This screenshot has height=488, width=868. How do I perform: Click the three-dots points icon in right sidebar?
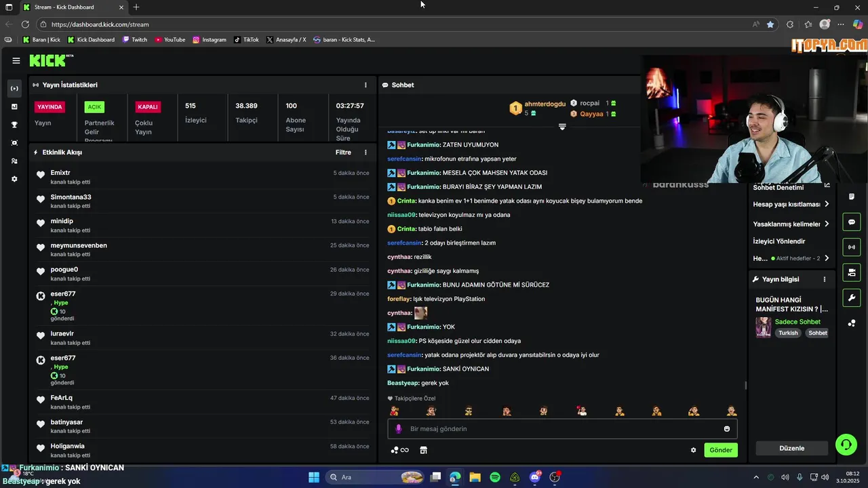pyautogui.click(x=852, y=323)
